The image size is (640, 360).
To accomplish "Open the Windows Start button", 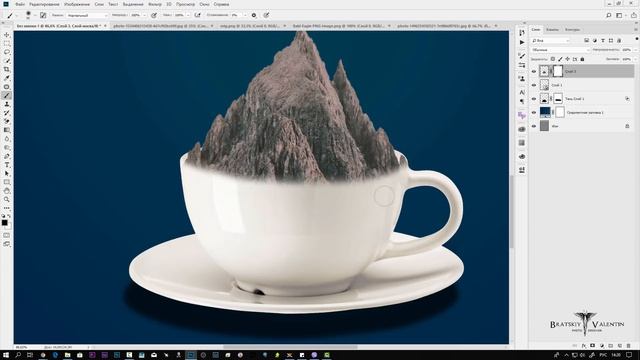I will [x=6, y=355].
